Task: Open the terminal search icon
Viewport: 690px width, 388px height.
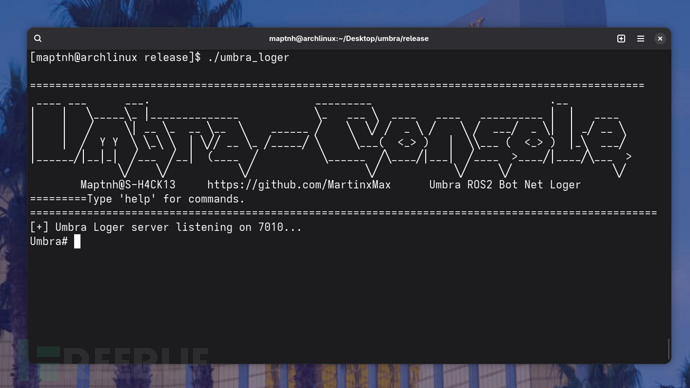Action: [x=38, y=39]
